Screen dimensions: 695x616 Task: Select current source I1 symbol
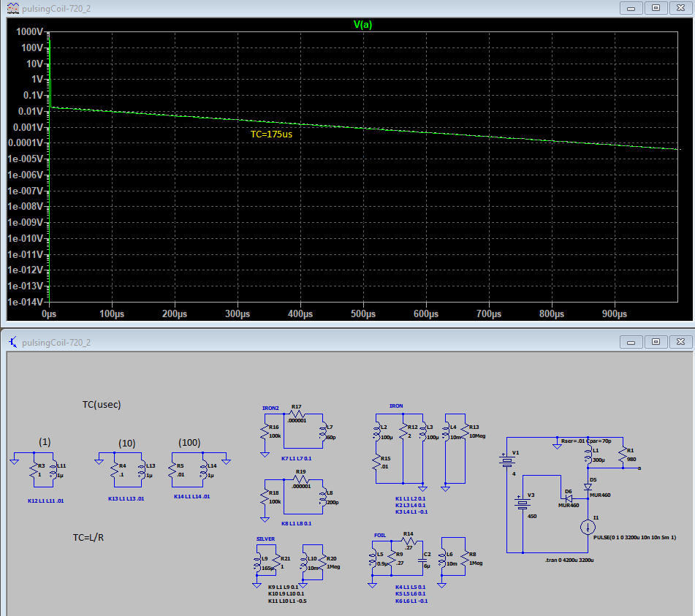pos(587,526)
